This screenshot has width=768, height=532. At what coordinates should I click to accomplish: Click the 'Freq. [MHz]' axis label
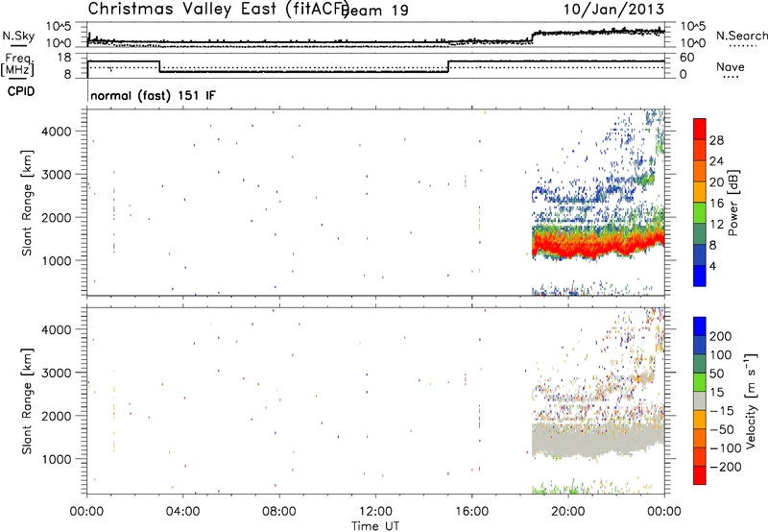point(18,64)
